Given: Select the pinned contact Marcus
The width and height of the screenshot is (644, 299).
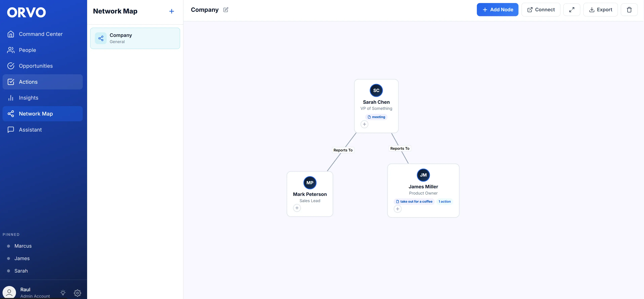Looking at the screenshot, I should [x=23, y=246].
